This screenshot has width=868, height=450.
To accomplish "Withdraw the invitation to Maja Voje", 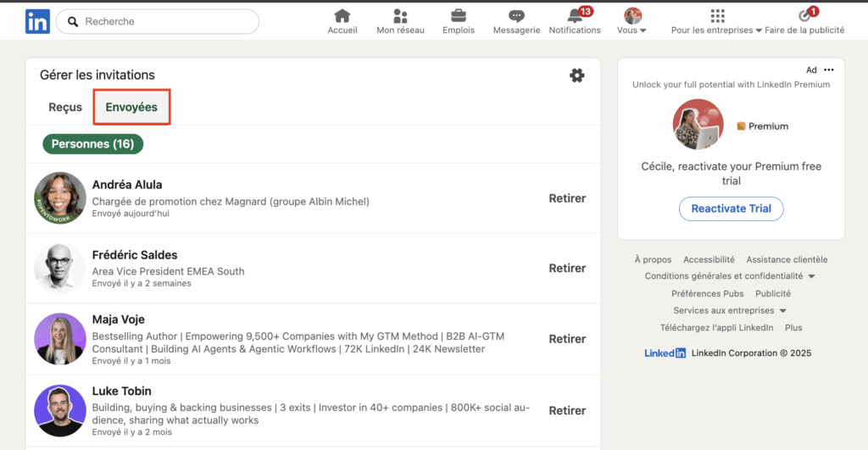I will point(567,339).
